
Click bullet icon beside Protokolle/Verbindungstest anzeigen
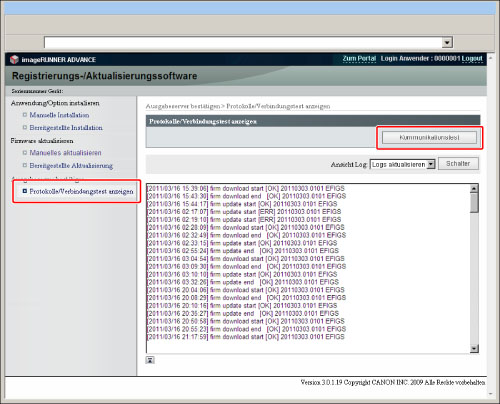pyautogui.click(x=25, y=191)
